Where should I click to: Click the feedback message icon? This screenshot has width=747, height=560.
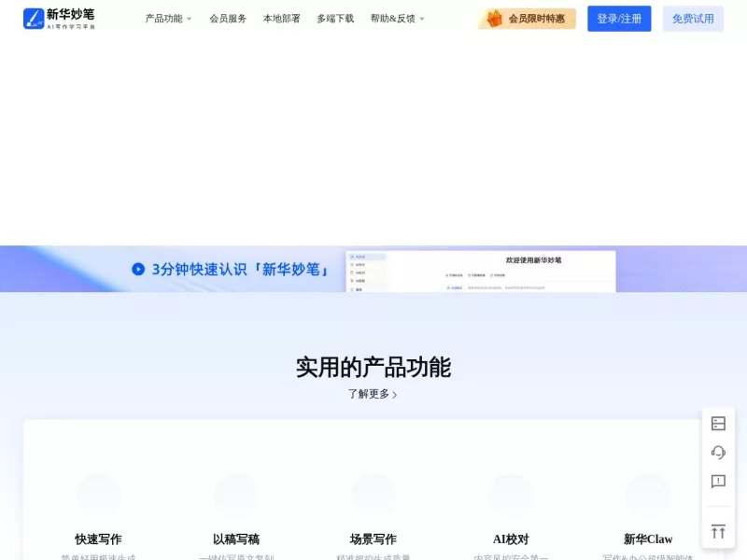pyautogui.click(x=718, y=482)
